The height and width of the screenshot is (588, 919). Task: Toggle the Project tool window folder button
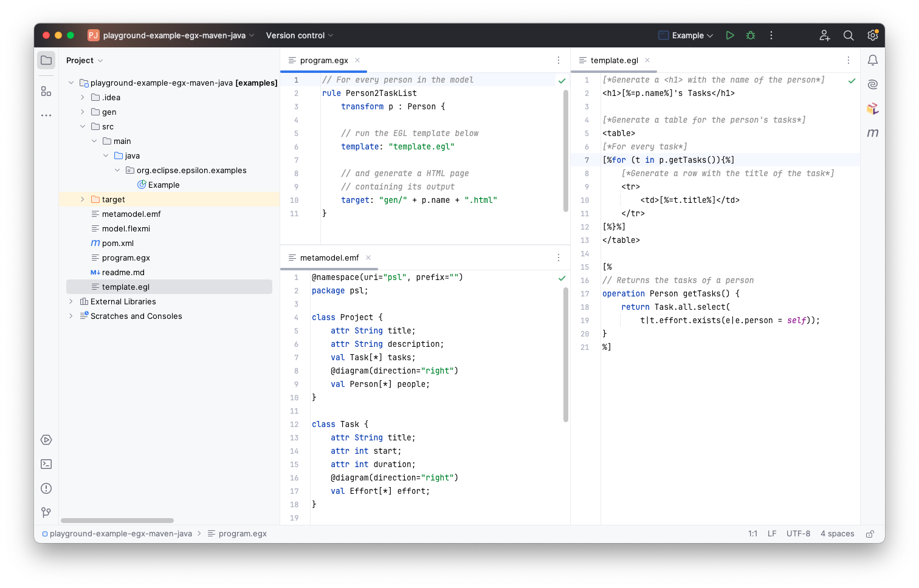pyautogui.click(x=46, y=60)
